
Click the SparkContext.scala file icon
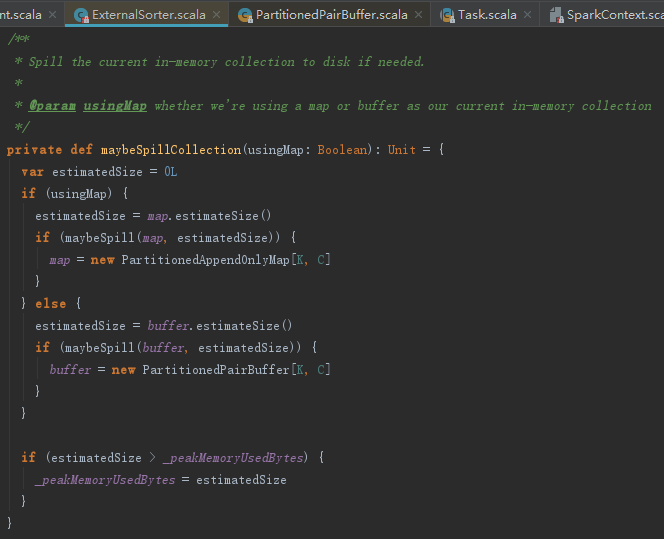point(556,16)
